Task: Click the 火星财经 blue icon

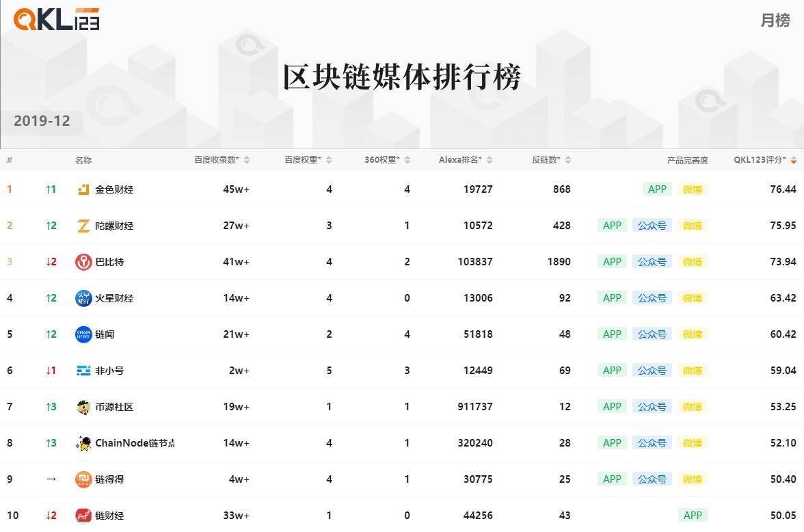Action: [83, 298]
